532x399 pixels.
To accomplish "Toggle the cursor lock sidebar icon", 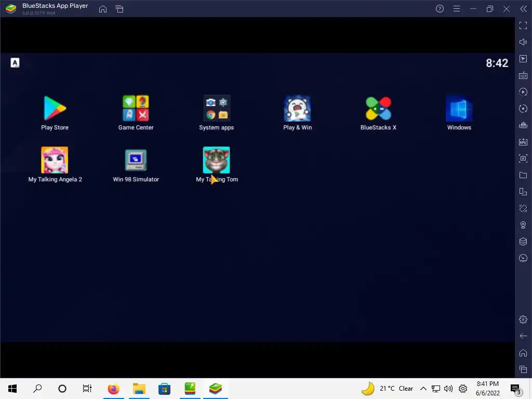I will click(x=523, y=59).
